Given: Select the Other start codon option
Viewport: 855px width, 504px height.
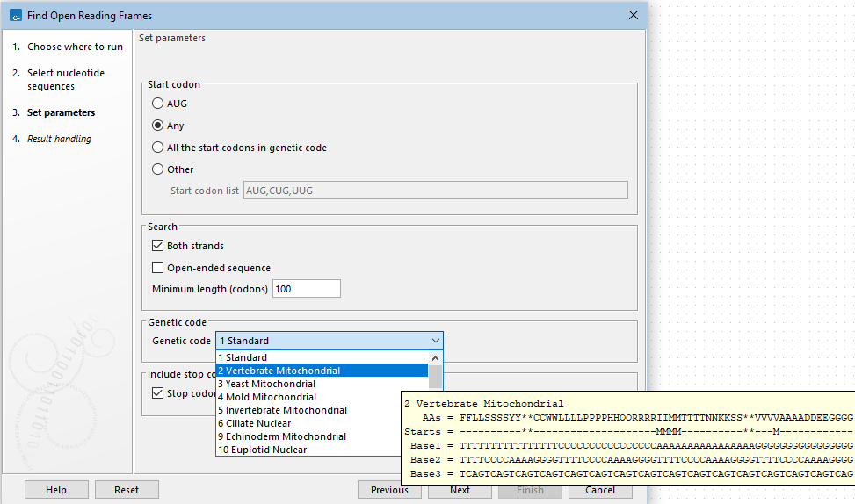Looking at the screenshot, I should click(x=158, y=169).
